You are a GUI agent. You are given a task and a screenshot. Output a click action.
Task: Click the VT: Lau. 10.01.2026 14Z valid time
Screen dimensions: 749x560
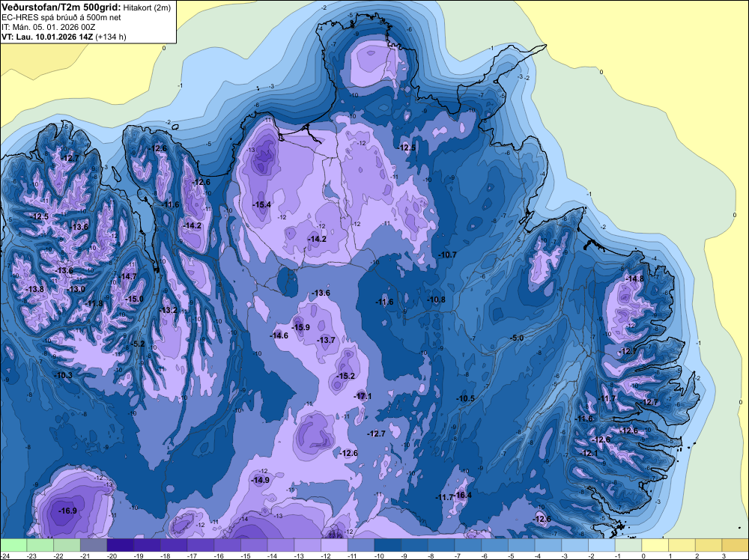pos(48,37)
